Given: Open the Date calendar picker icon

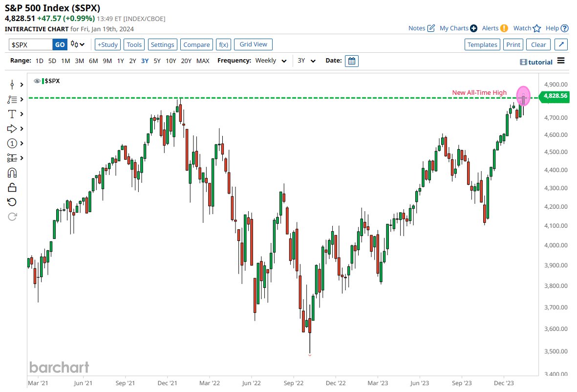Looking at the screenshot, I should click(x=351, y=61).
